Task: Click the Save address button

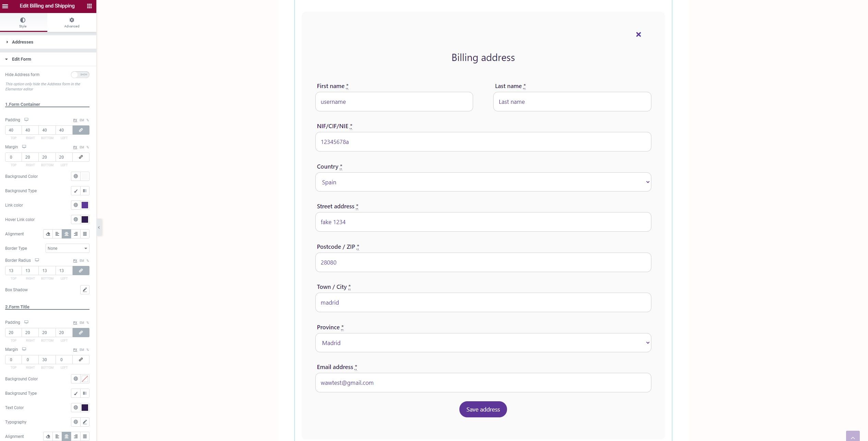Action: (483, 409)
